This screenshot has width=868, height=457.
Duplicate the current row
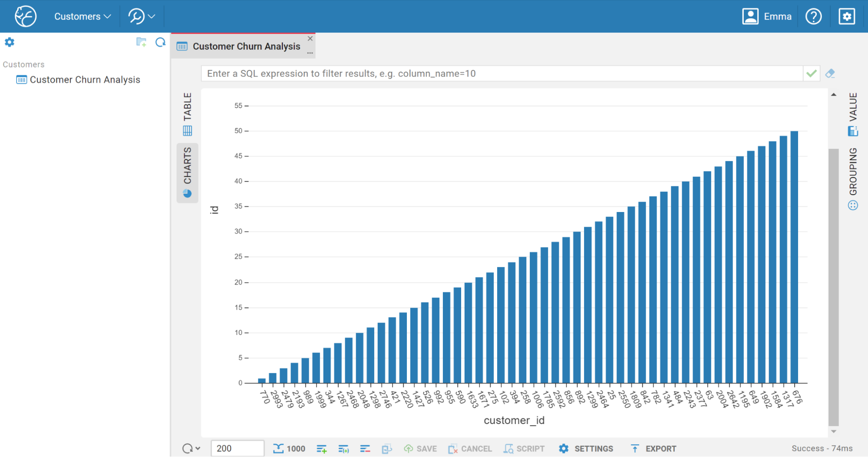343,448
